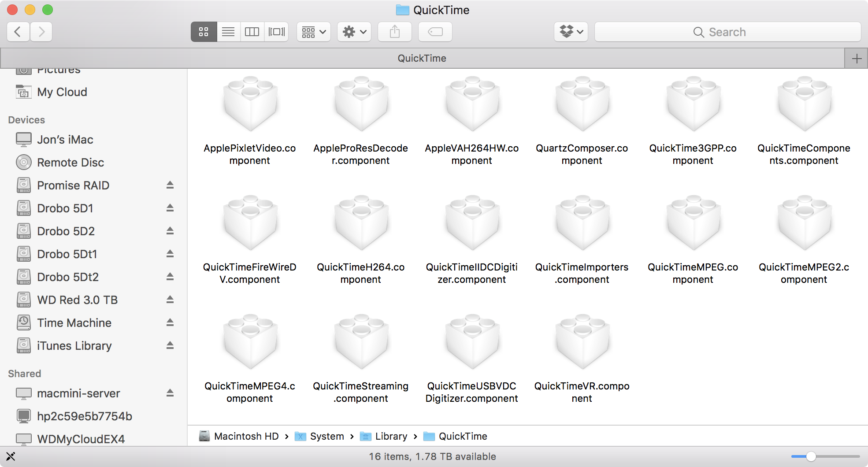Select QuickTimeStreaming.component icon
The height and width of the screenshot is (467, 868).
tap(361, 342)
